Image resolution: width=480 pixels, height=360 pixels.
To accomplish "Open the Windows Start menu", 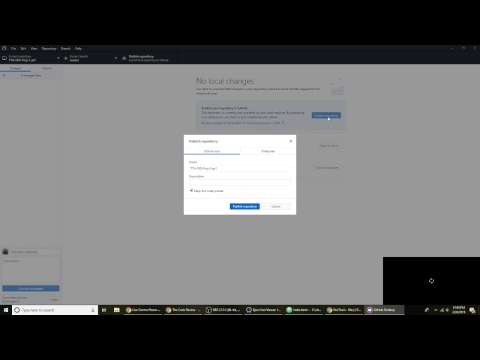I will click(6, 310).
